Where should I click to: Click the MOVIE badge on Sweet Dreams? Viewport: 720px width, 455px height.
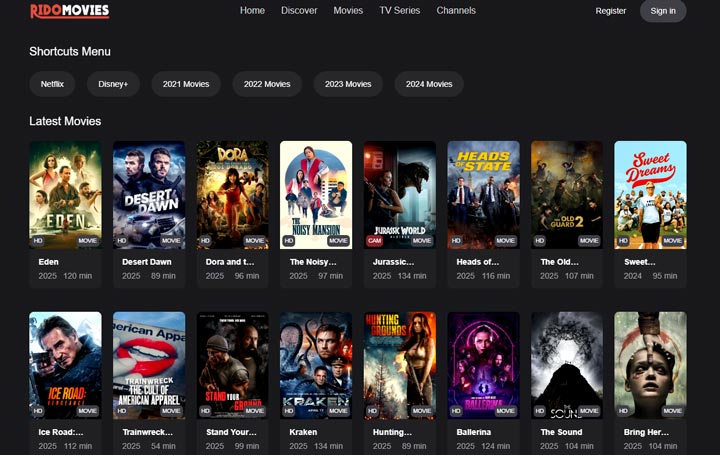click(x=672, y=241)
